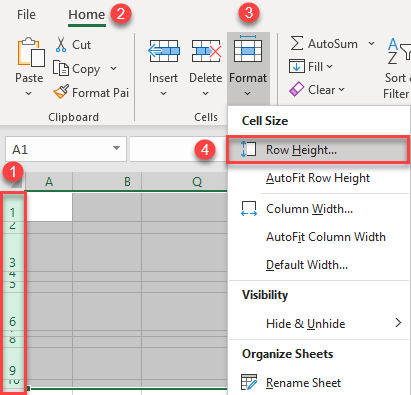
Task: Click the Cut scissors icon
Action: (61, 44)
